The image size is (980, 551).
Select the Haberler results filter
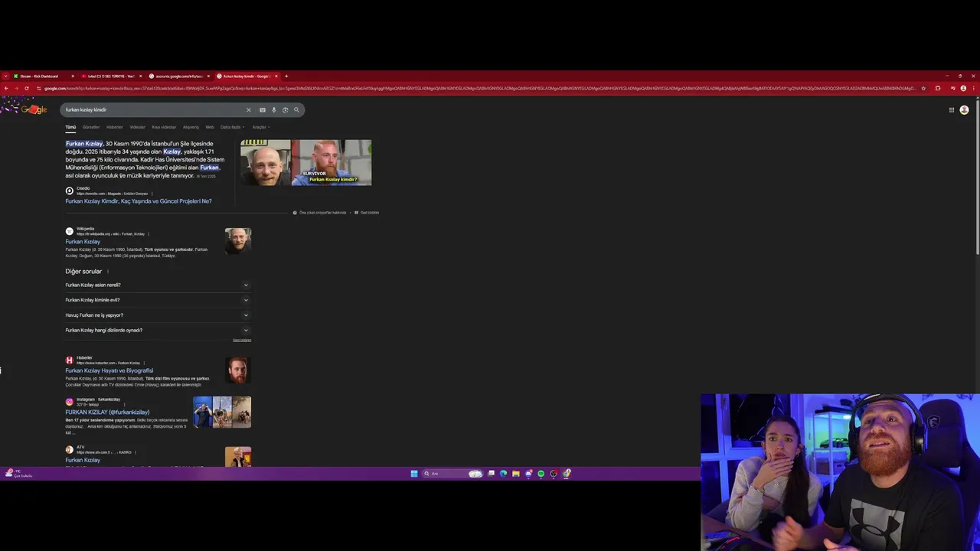pos(115,127)
